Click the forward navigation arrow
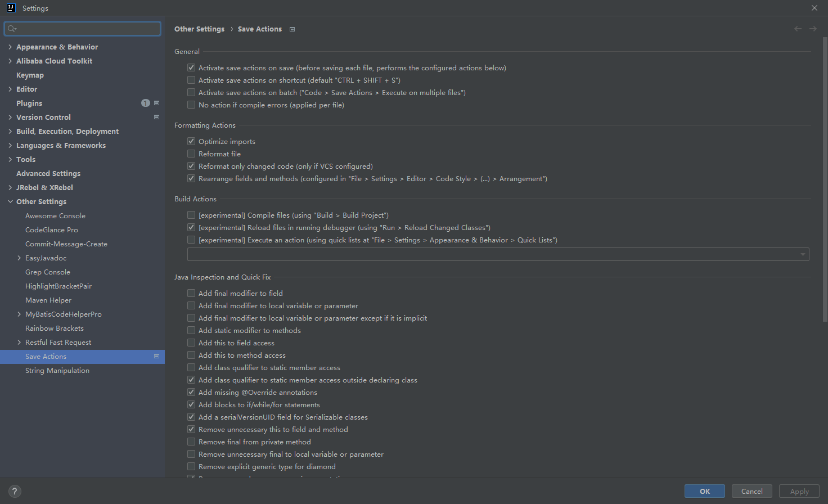 [813, 29]
